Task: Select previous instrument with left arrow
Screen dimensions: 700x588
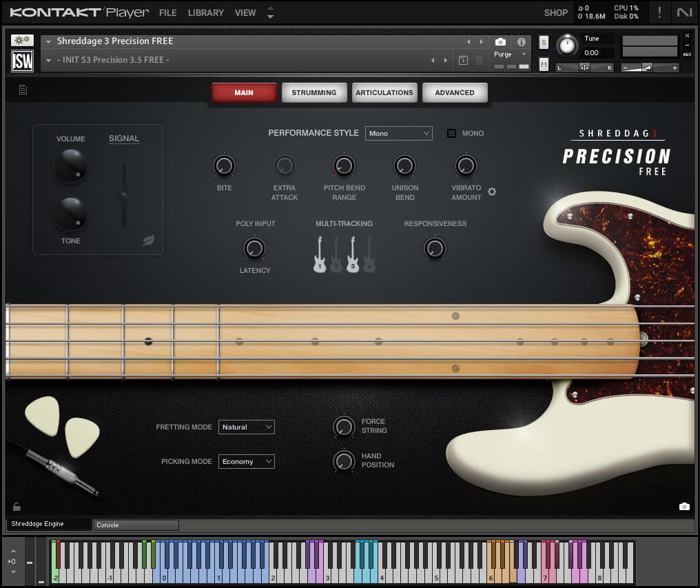Action: (469, 41)
